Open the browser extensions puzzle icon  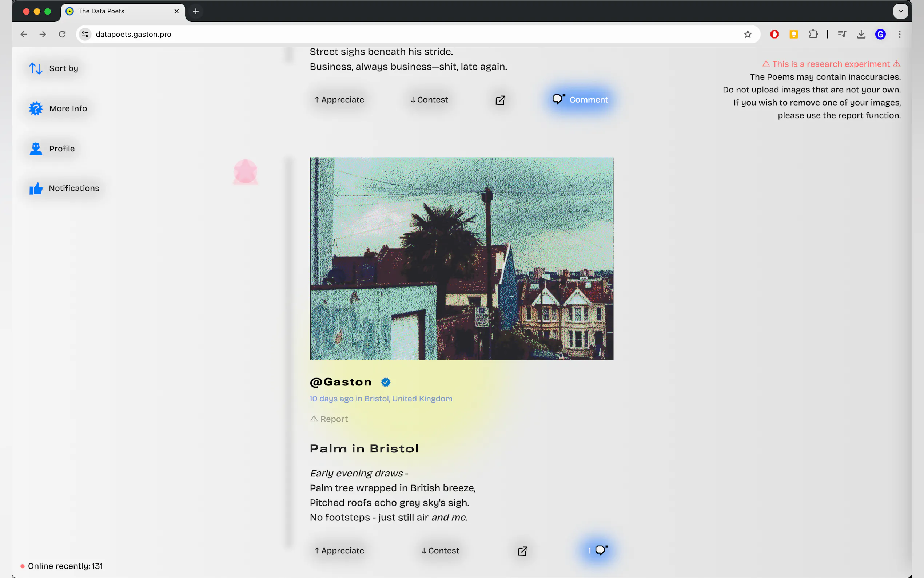tap(813, 35)
